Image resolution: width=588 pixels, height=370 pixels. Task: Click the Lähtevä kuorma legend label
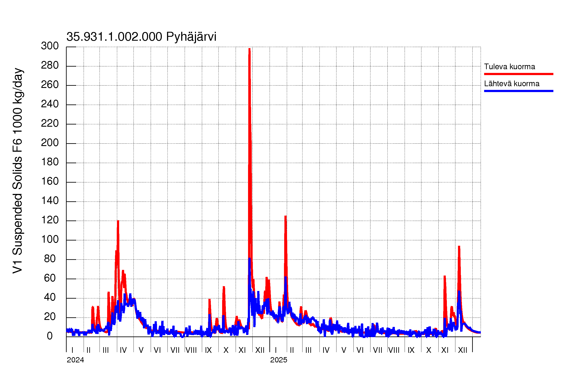point(512,84)
